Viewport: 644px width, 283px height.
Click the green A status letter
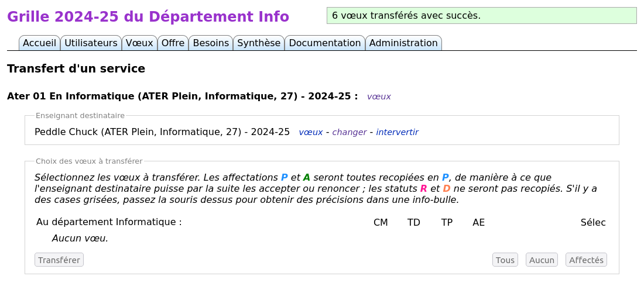307,178
